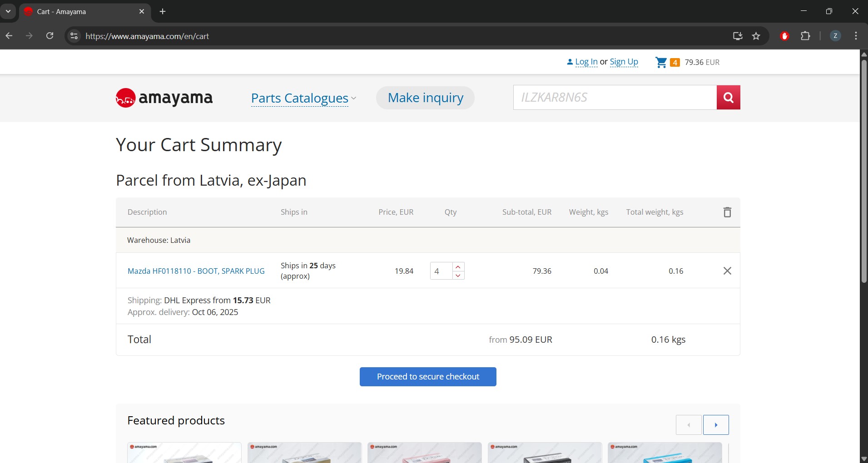Focus the part number search field
The width and height of the screenshot is (868, 463).
(615, 97)
